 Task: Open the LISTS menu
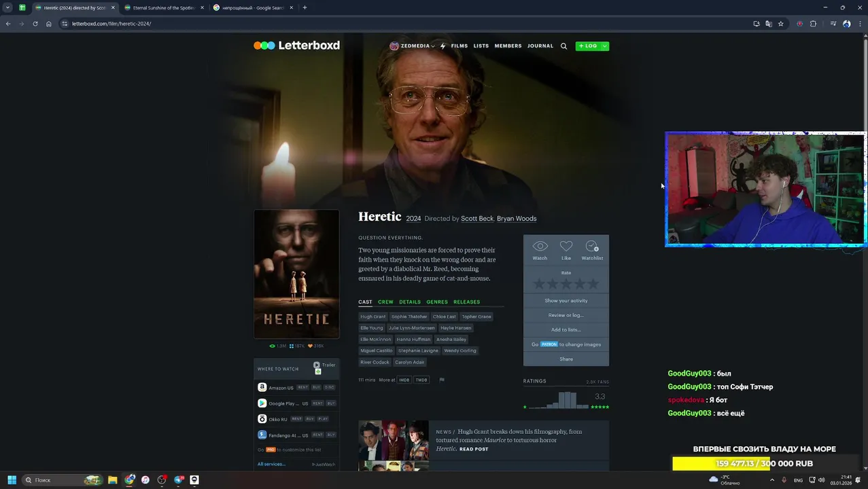click(x=481, y=46)
